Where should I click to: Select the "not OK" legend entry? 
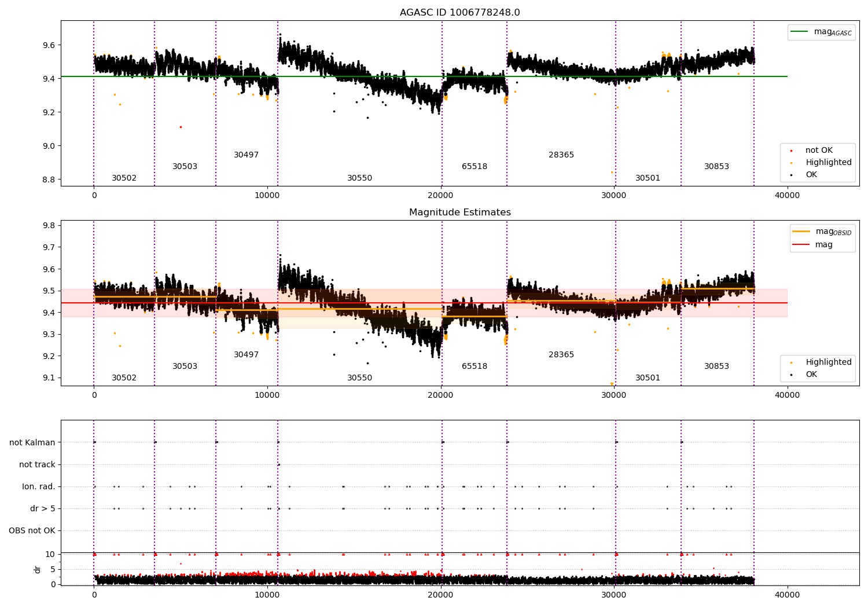[x=819, y=151]
